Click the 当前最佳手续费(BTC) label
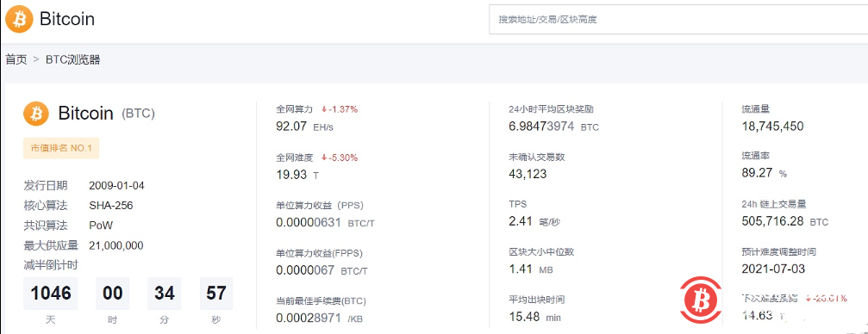 tap(321, 300)
